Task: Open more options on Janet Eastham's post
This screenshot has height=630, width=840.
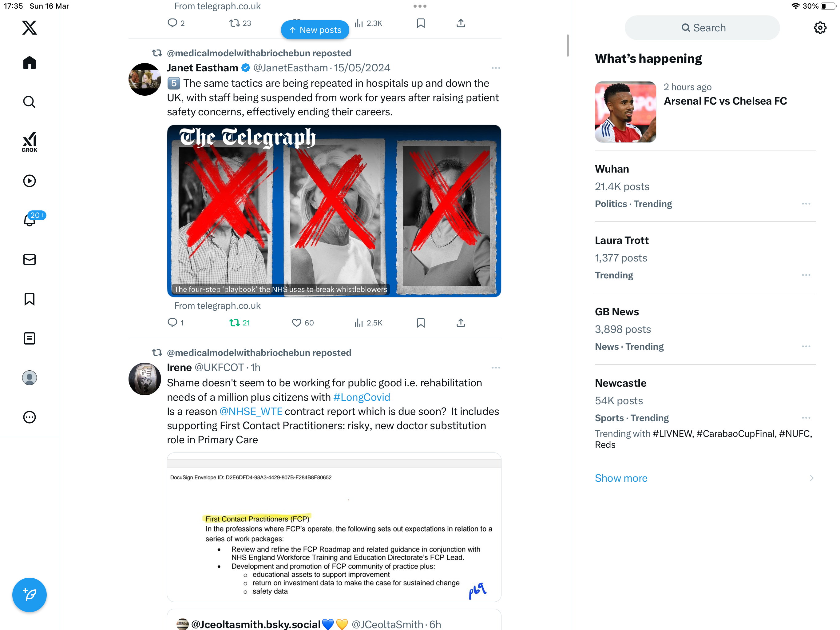Action: point(496,68)
